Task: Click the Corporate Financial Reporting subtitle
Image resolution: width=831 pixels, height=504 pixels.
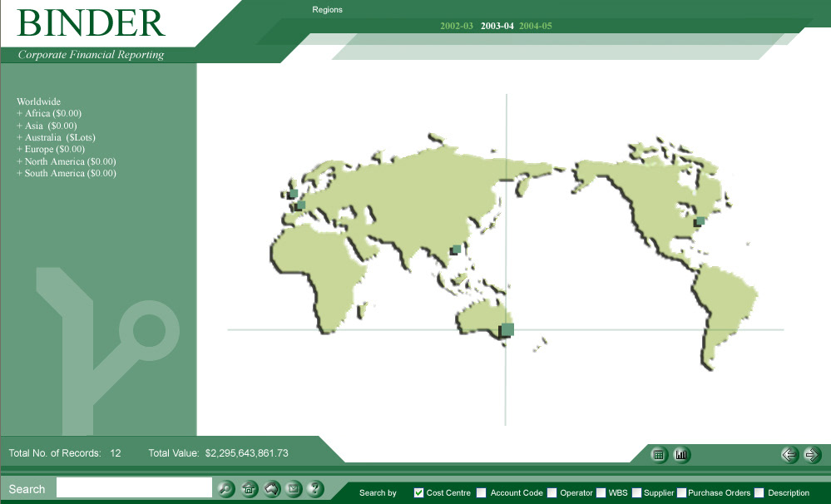Action: tap(92, 55)
